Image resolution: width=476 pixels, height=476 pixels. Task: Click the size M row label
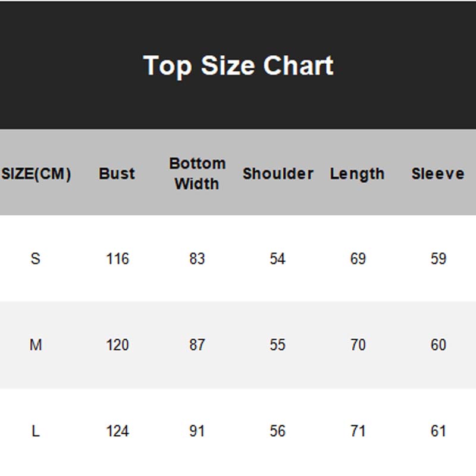click(36, 345)
